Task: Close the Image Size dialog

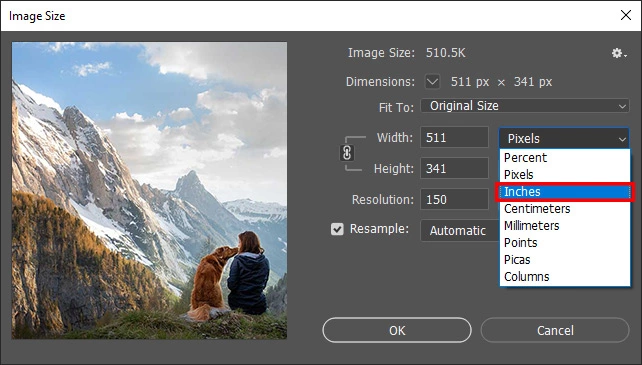Action: 626,16
